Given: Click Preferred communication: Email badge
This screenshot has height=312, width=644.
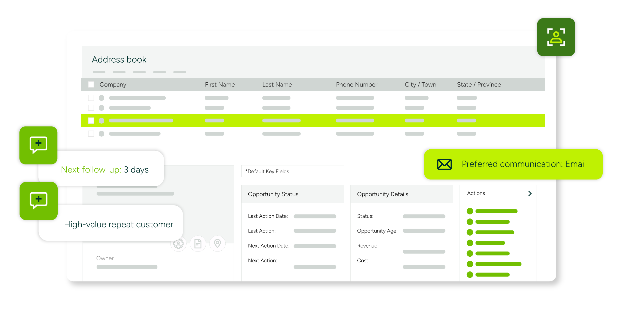Looking at the screenshot, I should 523,164.
